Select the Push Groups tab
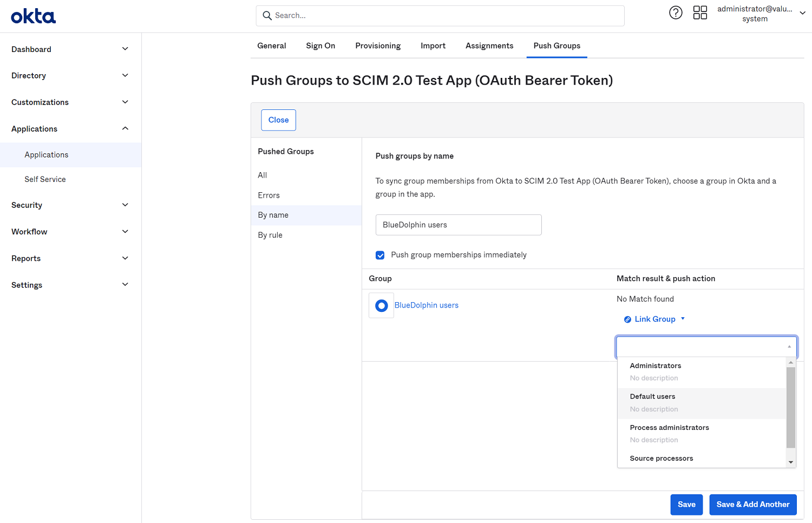Screen dimensions: 812x523 557,46
